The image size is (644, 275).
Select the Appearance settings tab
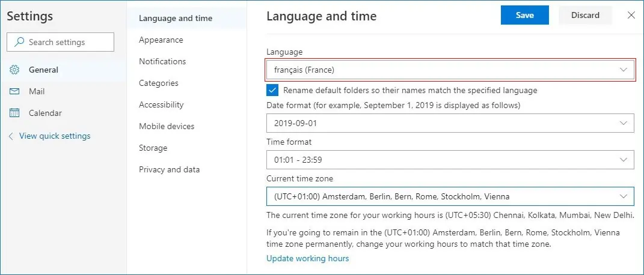coord(161,40)
